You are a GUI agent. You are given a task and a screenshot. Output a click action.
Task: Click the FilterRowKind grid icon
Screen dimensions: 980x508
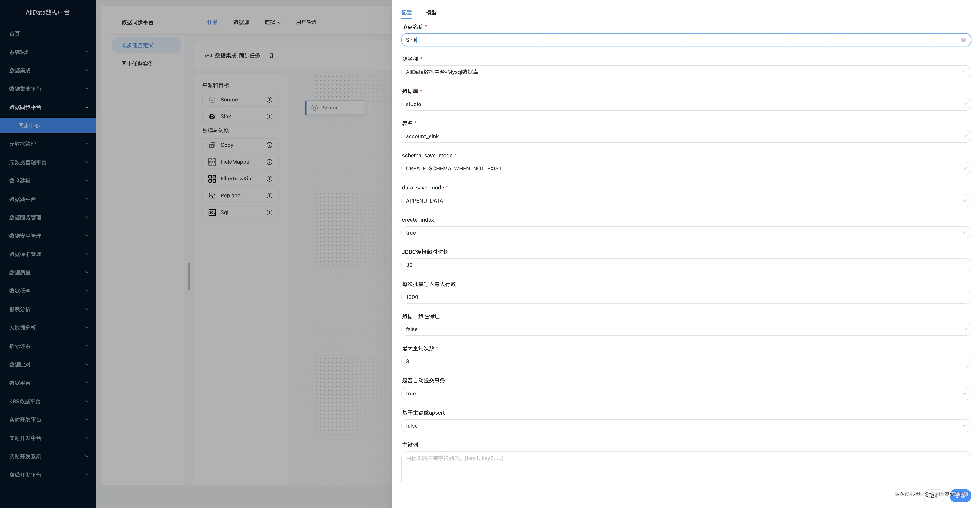coord(212,179)
